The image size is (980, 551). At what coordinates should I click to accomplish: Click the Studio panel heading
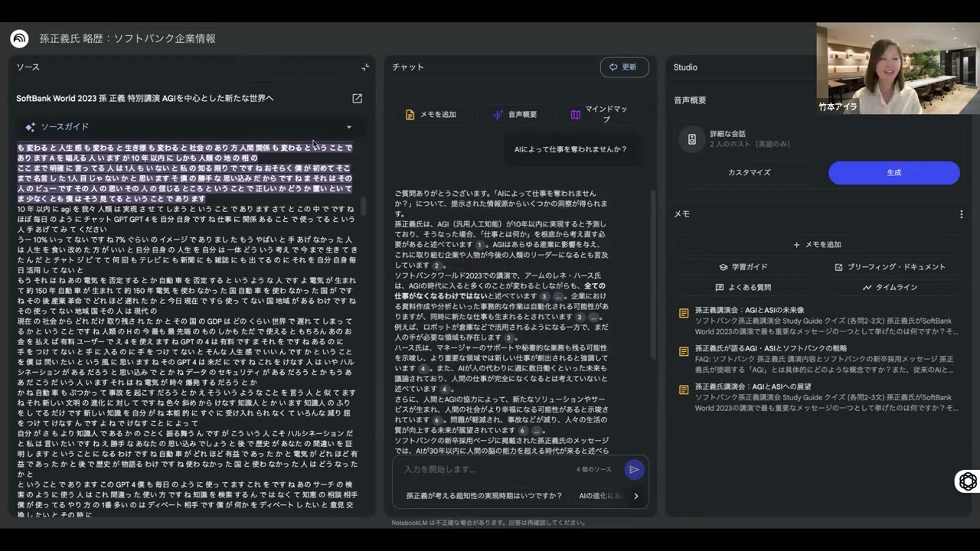(685, 67)
